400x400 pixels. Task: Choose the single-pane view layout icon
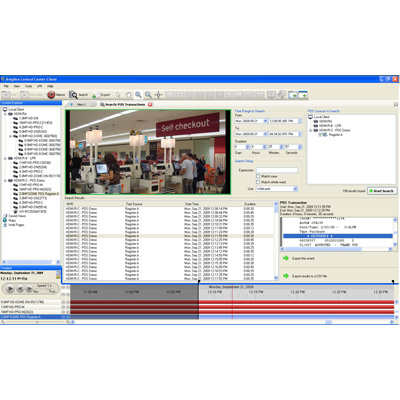coord(170,95)
